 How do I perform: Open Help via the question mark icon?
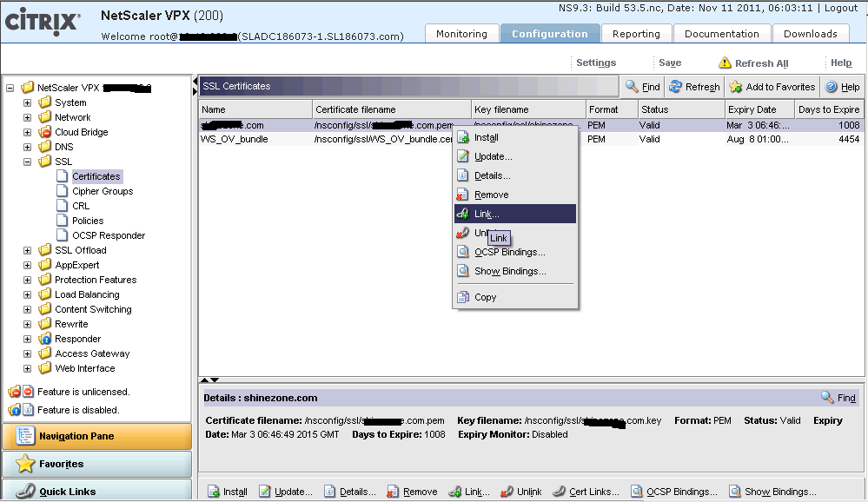(831, 87)
